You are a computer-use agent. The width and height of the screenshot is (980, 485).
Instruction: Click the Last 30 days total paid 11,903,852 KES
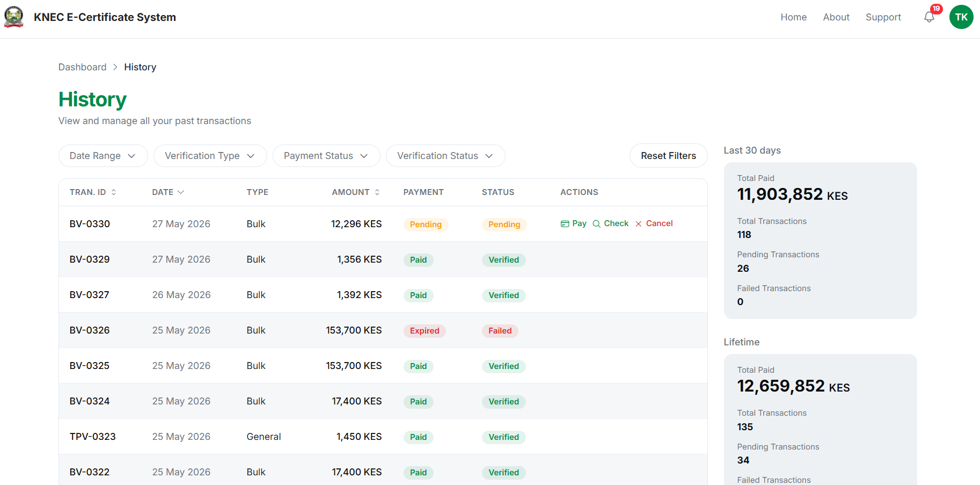(x=792, y=194)
